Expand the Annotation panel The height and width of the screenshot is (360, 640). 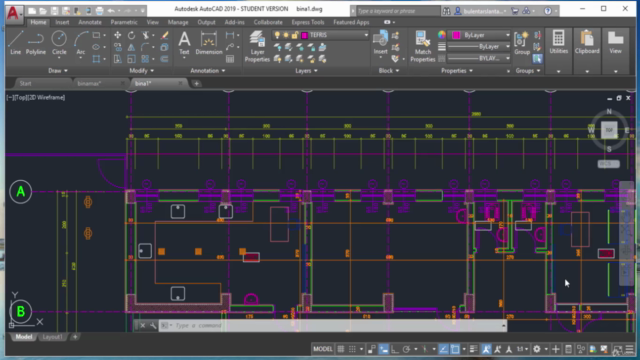208,71
